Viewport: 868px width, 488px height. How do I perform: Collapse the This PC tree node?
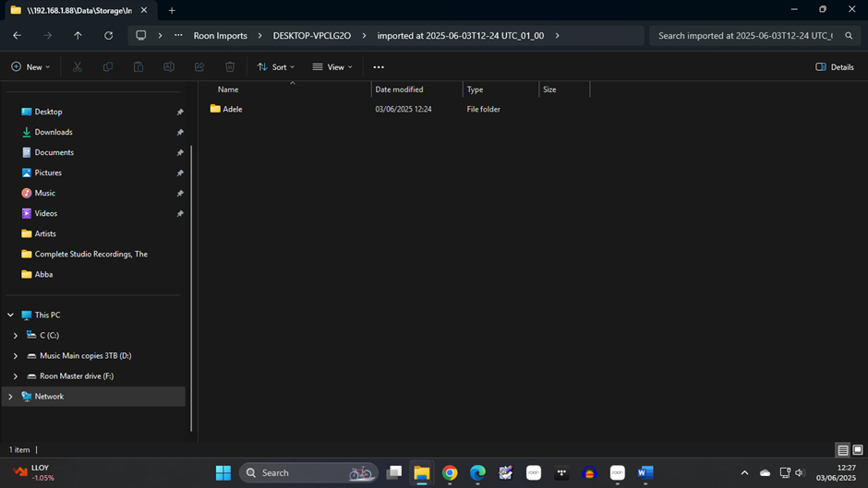click(11, 315)
